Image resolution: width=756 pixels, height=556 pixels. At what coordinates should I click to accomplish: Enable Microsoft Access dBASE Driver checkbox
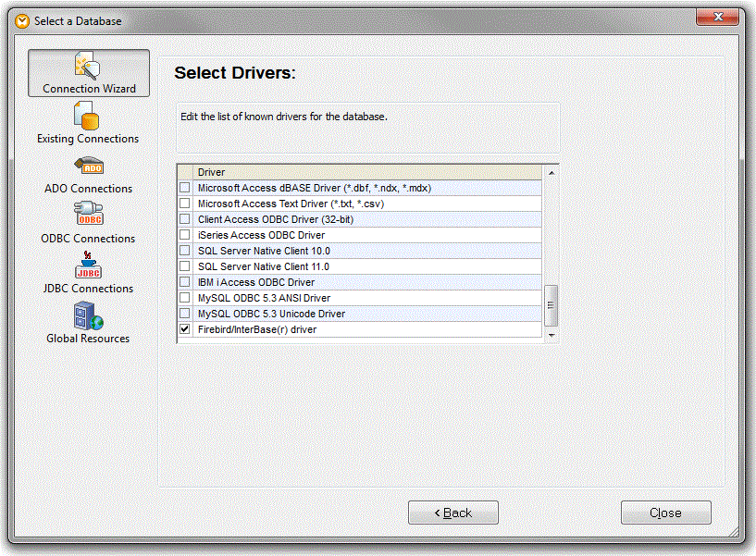click(185, 188)
